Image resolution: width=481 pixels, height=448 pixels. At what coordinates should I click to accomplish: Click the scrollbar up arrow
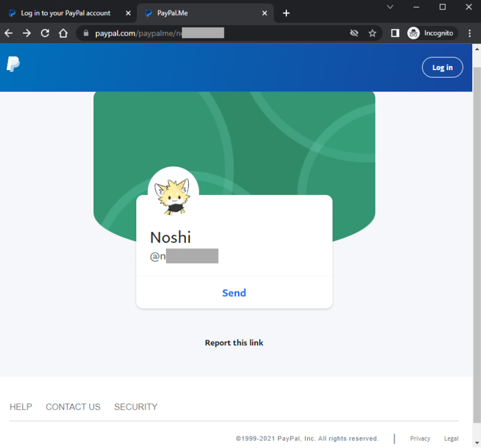(477, 48)
